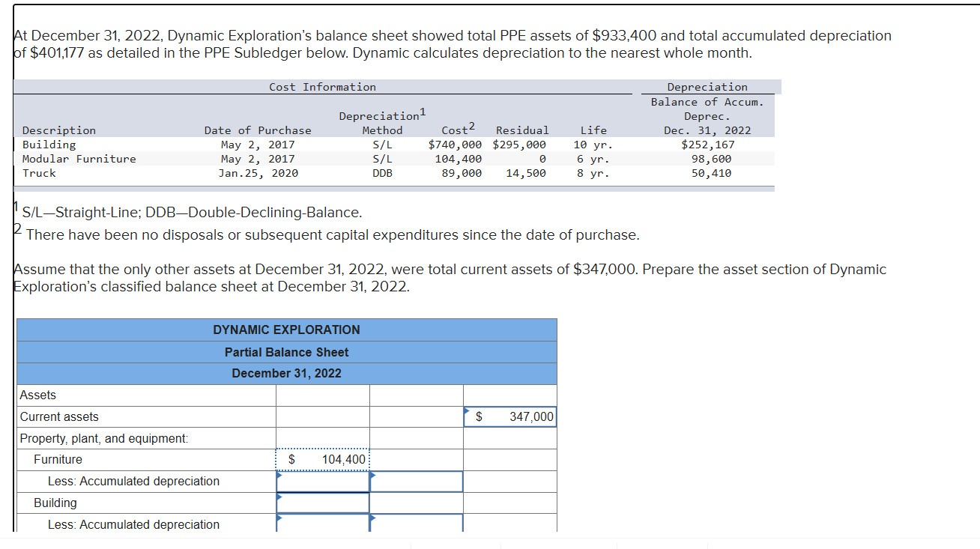980x549 pixels.
Task: Click the 'DYNAMIC EXPLORATION' title header
Action: pos(287,330)
